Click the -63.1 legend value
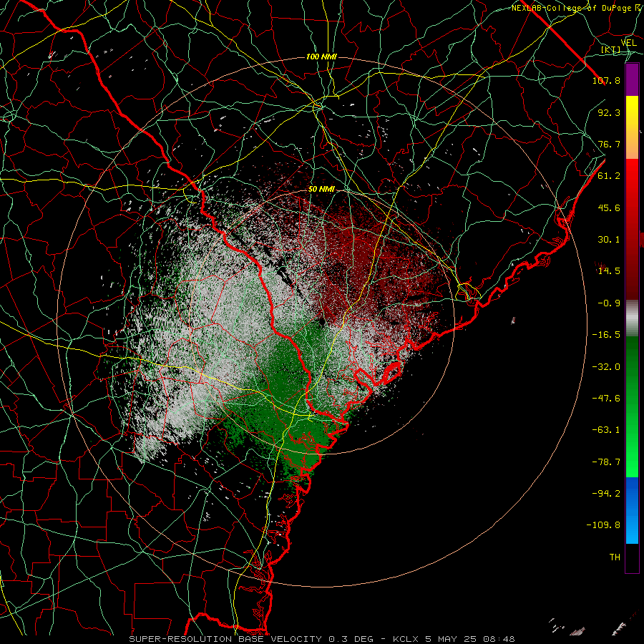Viewport: 644px width, 644px height. pyautogui.click(x=606, y=430)
